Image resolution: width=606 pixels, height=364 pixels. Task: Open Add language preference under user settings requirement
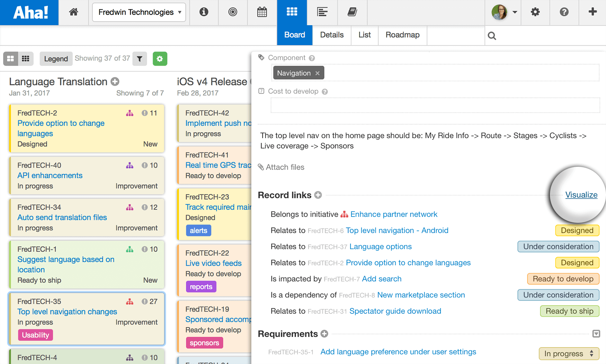(x=398, y=352)
